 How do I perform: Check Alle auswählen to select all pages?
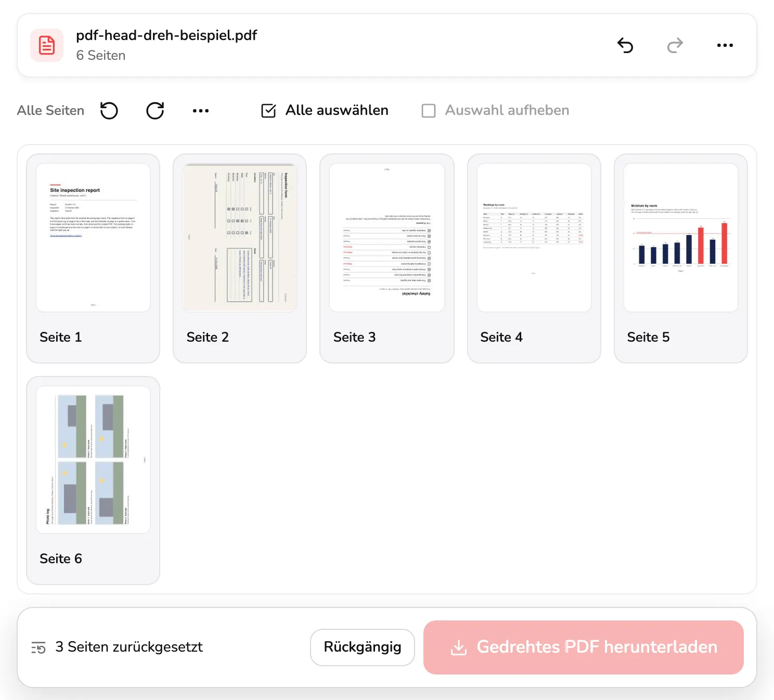coord(268,111)
